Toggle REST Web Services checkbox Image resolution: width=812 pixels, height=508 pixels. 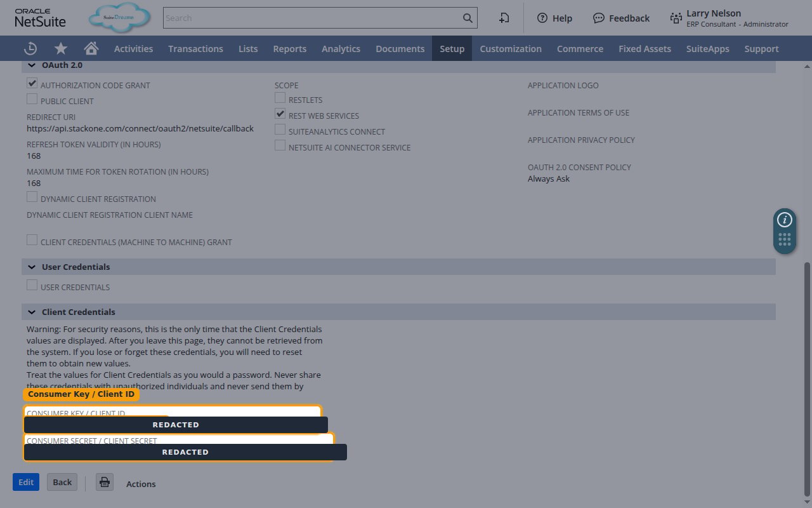[x=280, y=114]
